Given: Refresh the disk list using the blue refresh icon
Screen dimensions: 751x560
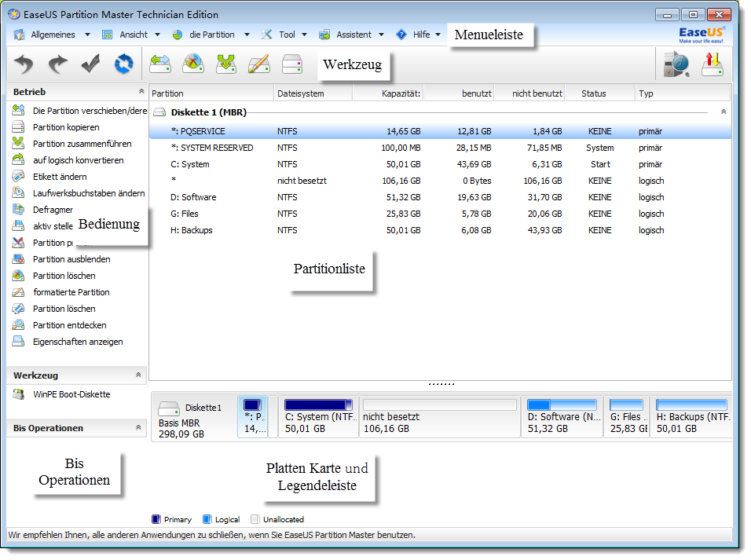Looking at the screenshot, I should [x=124, y=64].
